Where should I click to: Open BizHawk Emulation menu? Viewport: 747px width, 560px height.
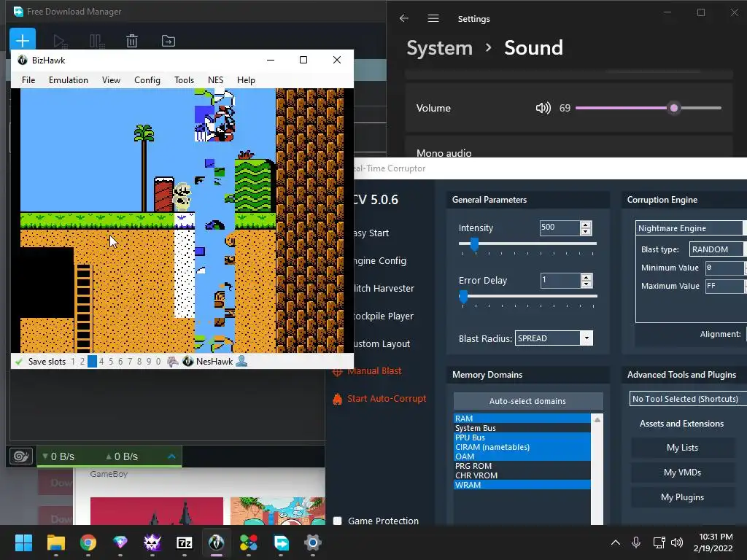click(x=68, y=80)
